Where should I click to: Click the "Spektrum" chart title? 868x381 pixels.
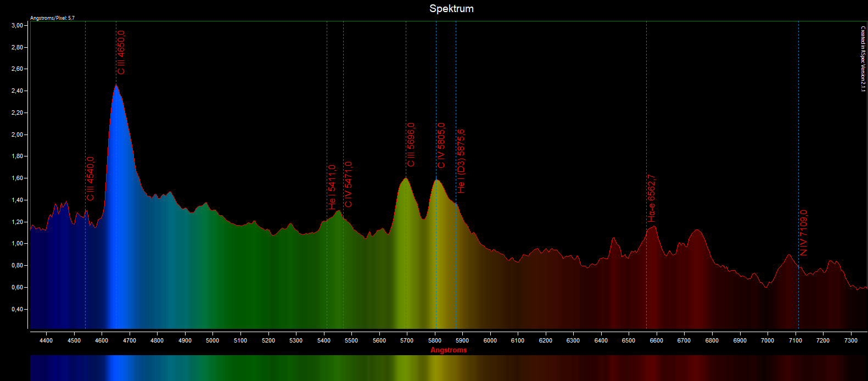click(451, 9)
